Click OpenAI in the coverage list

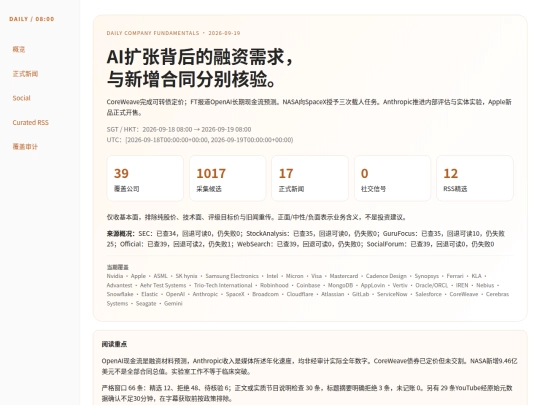tap(175, 294)
